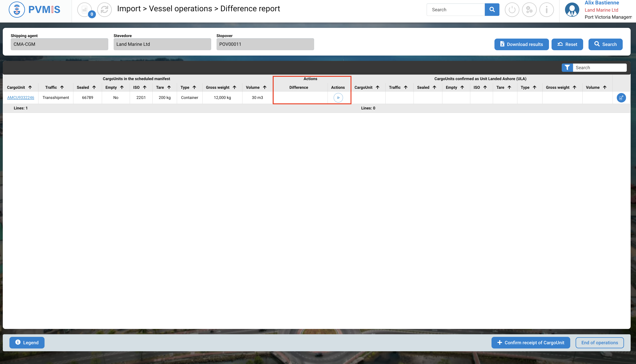The height and width of the screenshot is (364, 636).
Task: Click the play action icon in row
Action: [x=338, y=98]
